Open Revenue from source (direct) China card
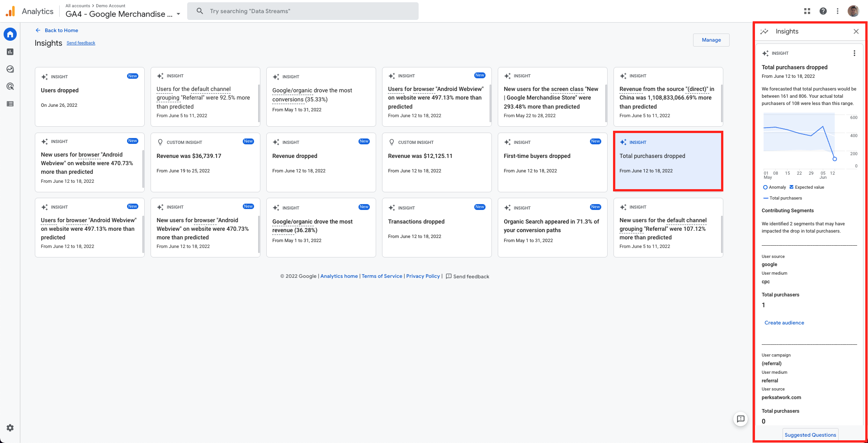The width and height of the screenshot is (868, 443). pos(668,97)
